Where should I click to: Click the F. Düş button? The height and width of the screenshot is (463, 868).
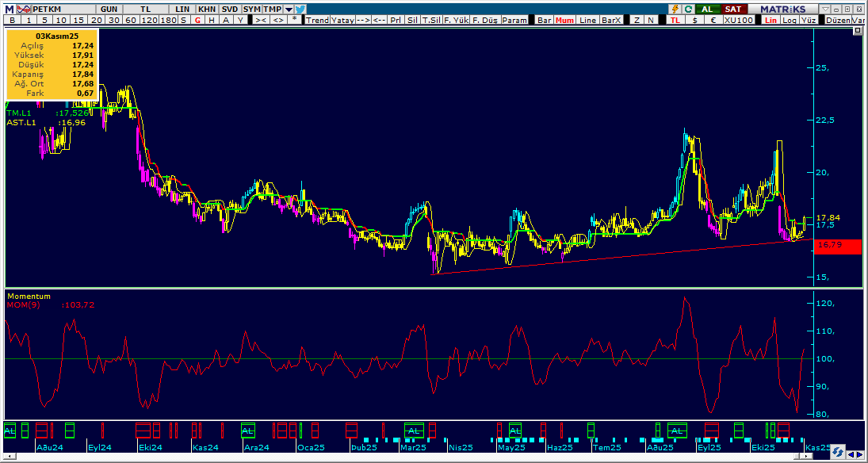pos(485,19)
